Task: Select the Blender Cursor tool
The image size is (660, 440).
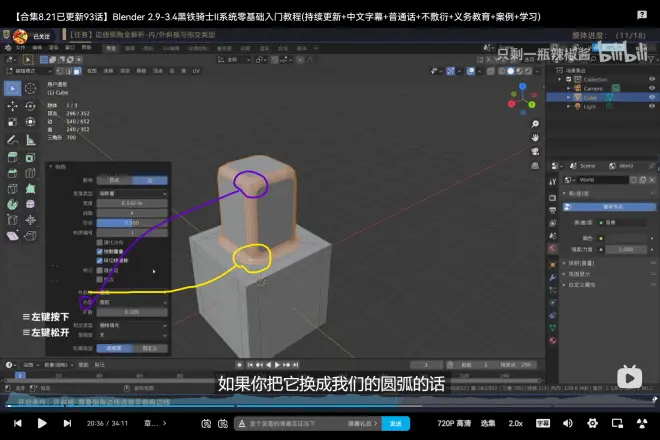Action: (x=30, y=88)
